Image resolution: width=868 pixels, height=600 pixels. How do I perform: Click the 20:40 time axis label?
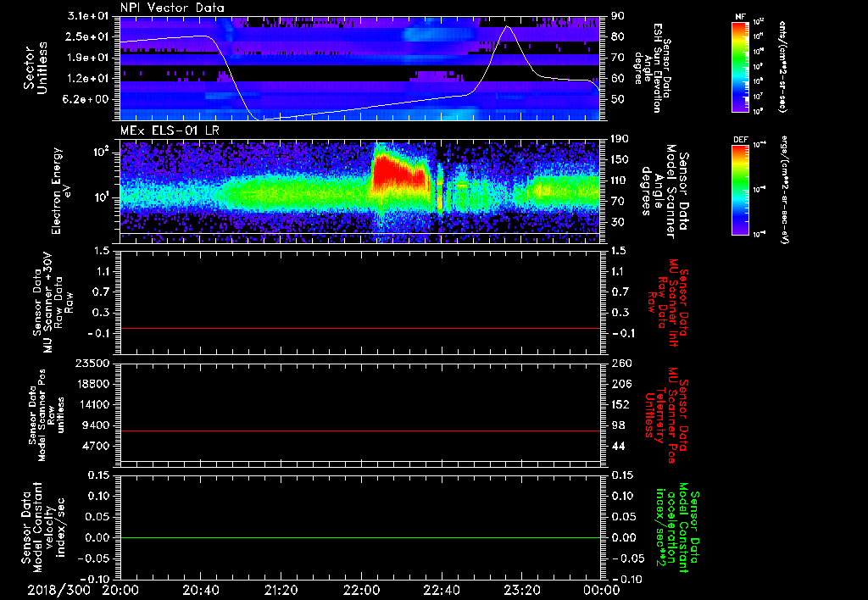(200, 590)
